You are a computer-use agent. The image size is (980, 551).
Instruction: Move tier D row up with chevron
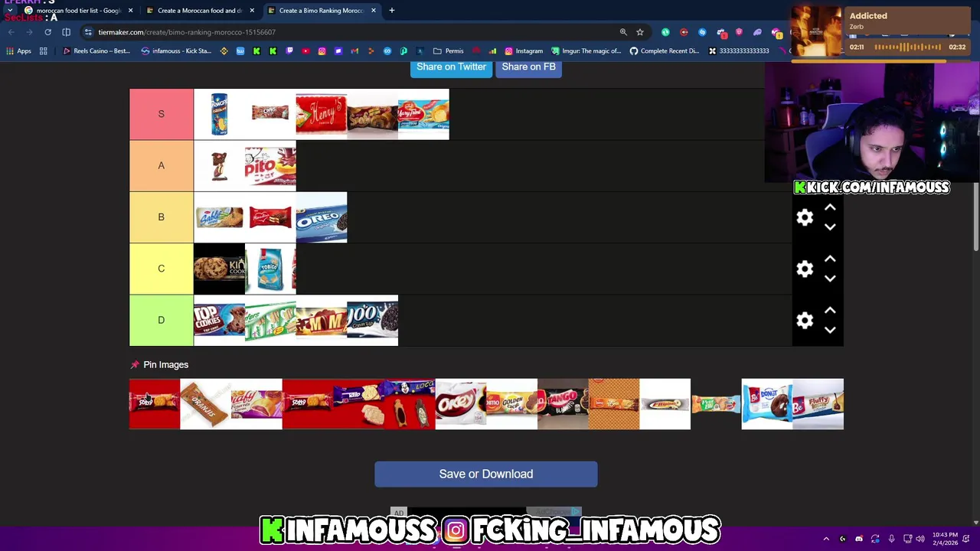(x=830, y=311)
